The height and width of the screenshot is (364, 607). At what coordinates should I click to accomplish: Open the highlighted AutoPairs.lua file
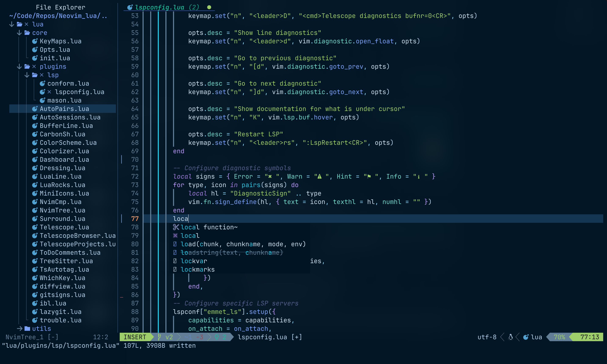coord(64,109)
